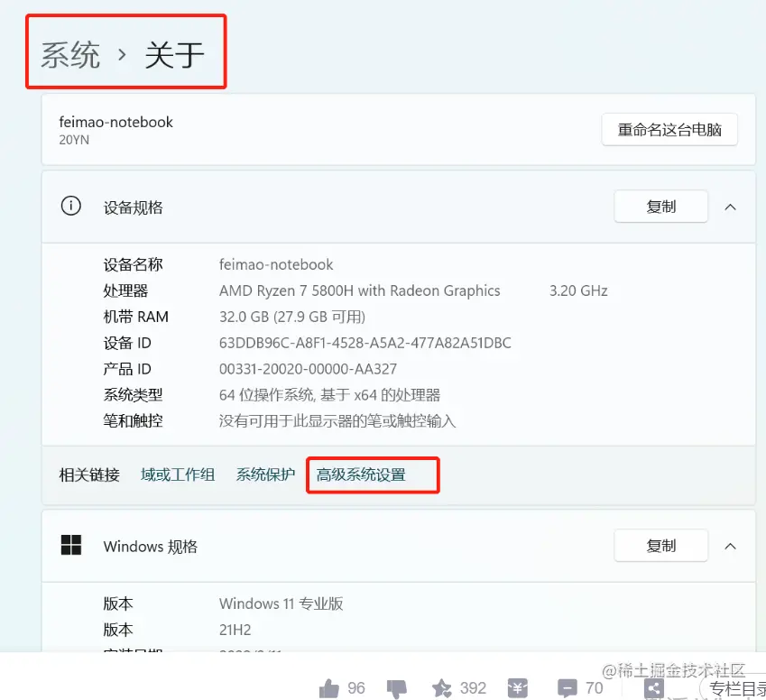Click the 21H2 version value
This screenshot has width=766, height=700.
click(x=235, y=631)
